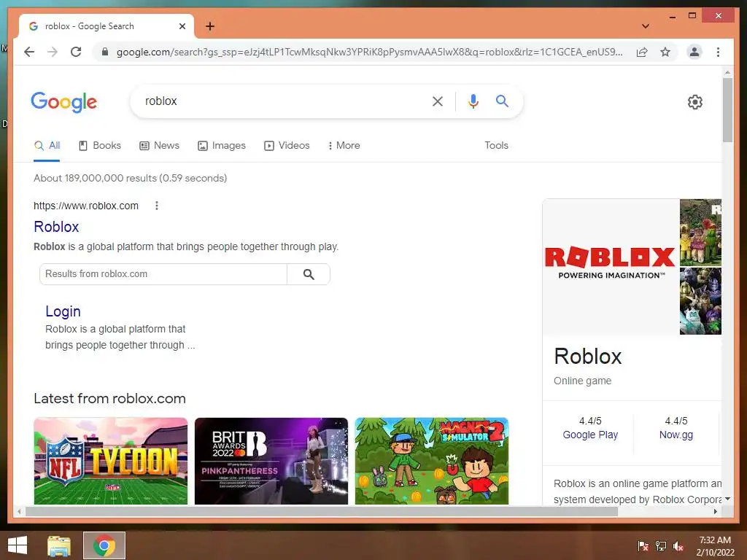Screen dimensions: 747x560
Task: Open the NFL Tycoon thumbnail
Action: tap(111, 461)
